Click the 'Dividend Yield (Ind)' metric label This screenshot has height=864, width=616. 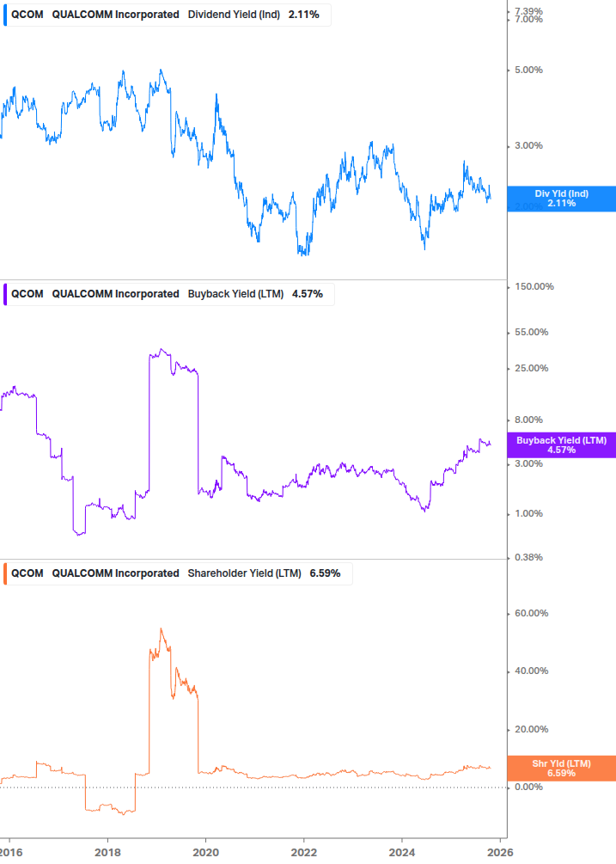(x=234, y=15)
